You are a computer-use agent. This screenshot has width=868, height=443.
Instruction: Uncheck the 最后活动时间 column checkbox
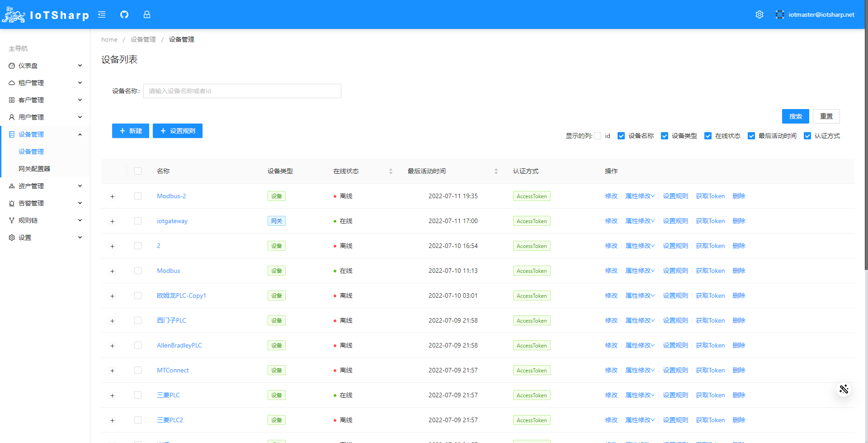pyautogui.click(x=751, y=136)
